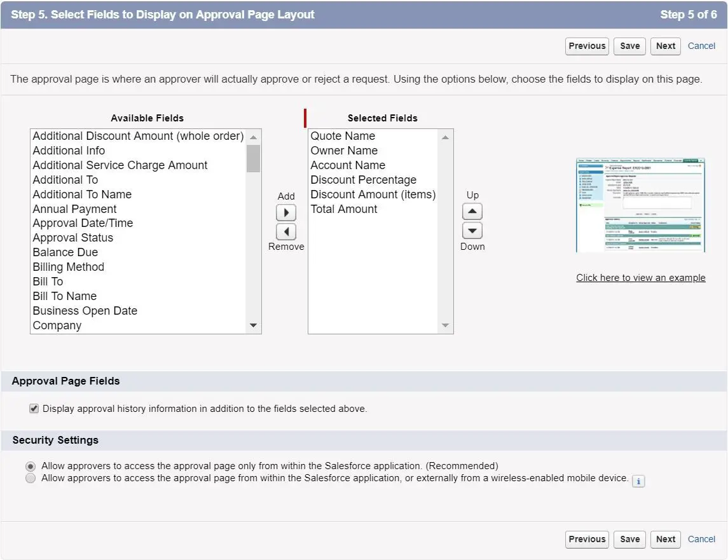Toggle Display approval history information checkbox
This screenshot has height=560, width=728.
click(34, 408)
